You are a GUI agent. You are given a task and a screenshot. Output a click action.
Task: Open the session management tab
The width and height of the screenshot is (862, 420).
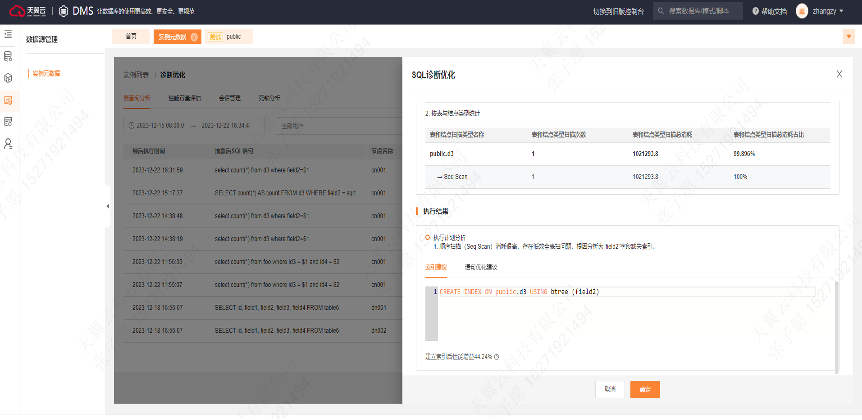coord(229,98)
